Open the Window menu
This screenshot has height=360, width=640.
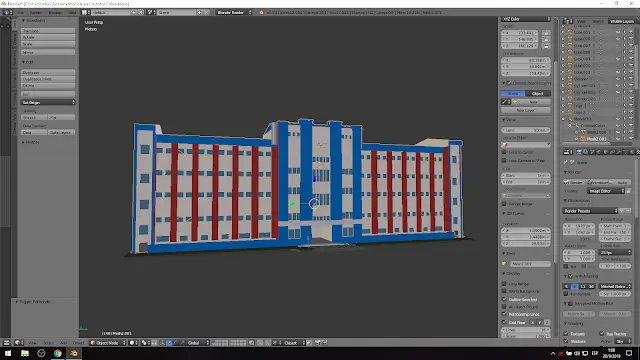55,13
